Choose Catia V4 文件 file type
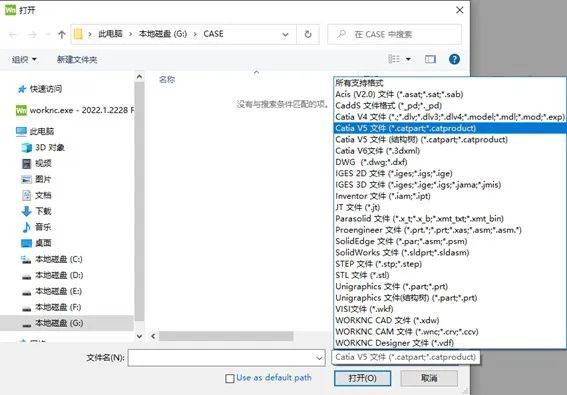Viewport: 567px width, 395px height. (x=449, y=117)
